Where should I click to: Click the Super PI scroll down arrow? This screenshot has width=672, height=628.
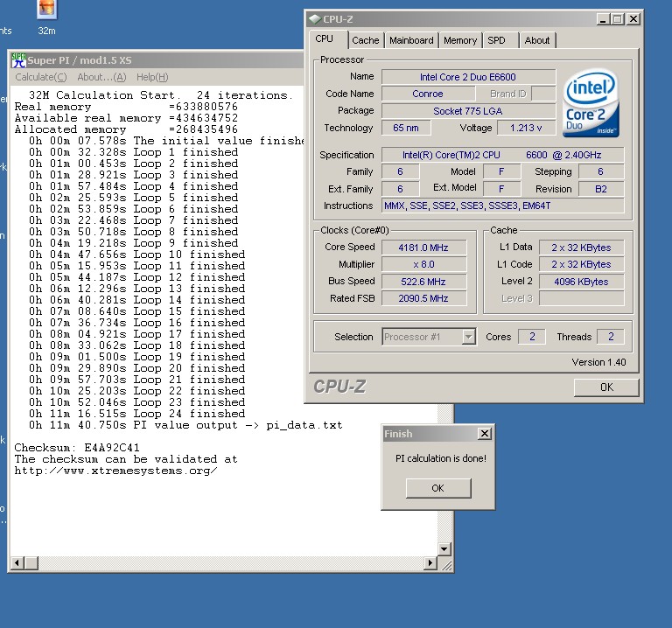click(x=444, y=548)
